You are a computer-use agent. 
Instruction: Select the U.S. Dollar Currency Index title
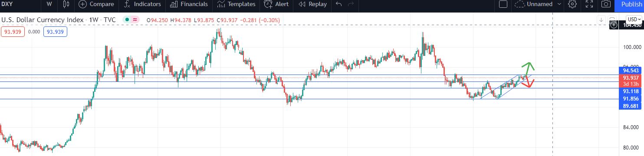click(x=43, y=20)
